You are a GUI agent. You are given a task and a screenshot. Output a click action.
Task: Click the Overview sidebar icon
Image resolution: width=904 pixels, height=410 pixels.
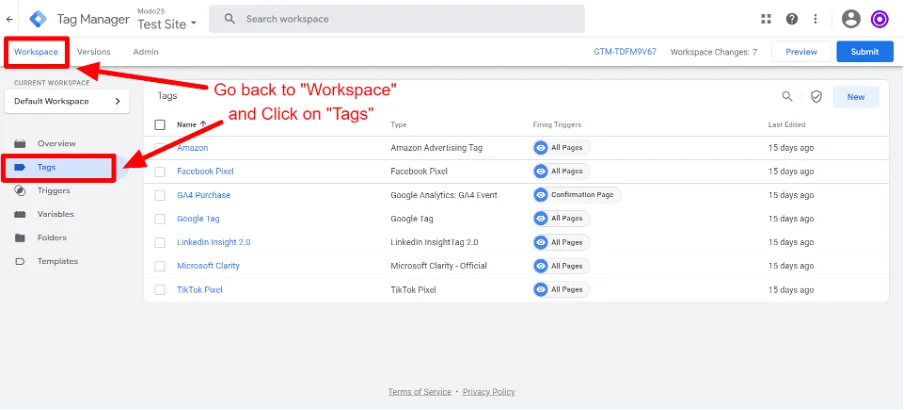tap(20, 144)
